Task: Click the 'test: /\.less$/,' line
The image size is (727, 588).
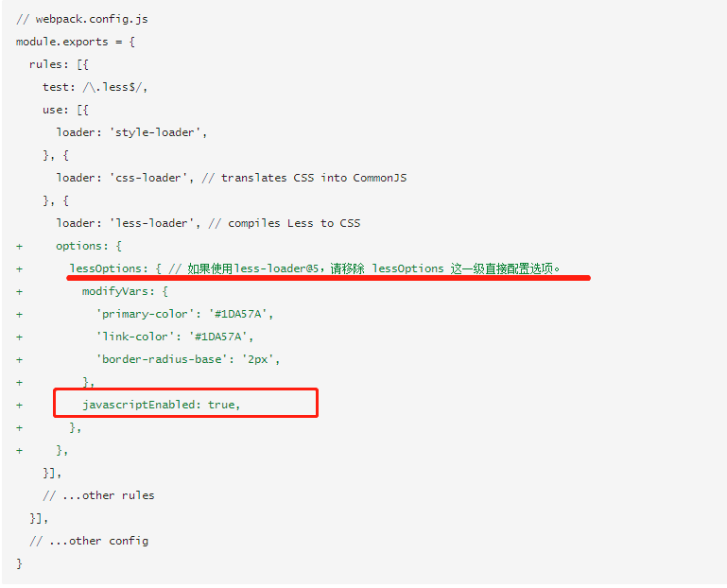Action: pos(95,87)
